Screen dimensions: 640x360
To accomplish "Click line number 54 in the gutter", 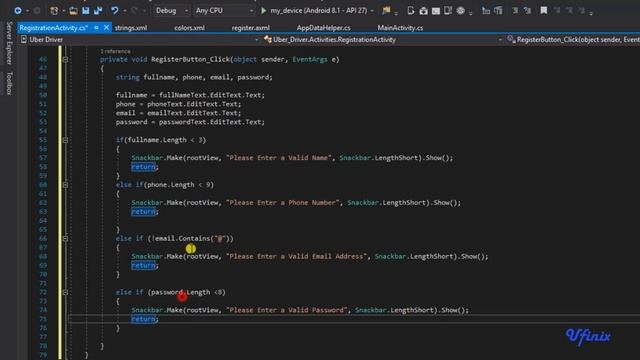I will pos(43,131).
